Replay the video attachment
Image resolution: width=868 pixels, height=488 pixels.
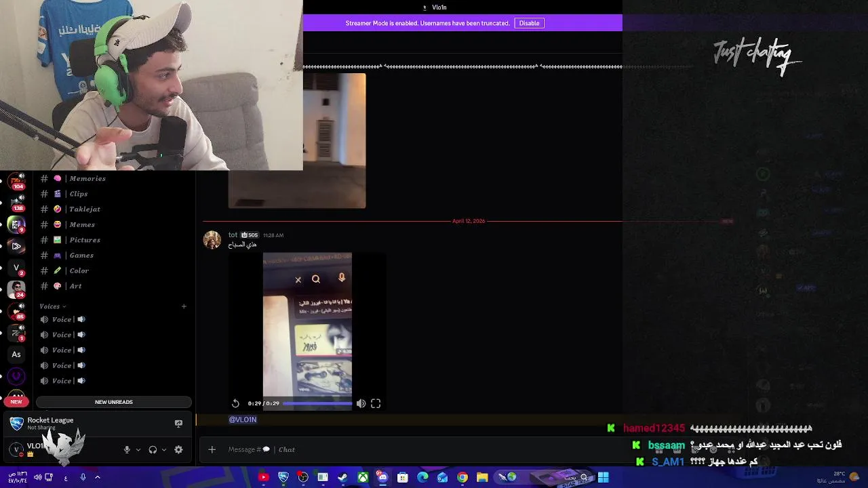point(235,403)
